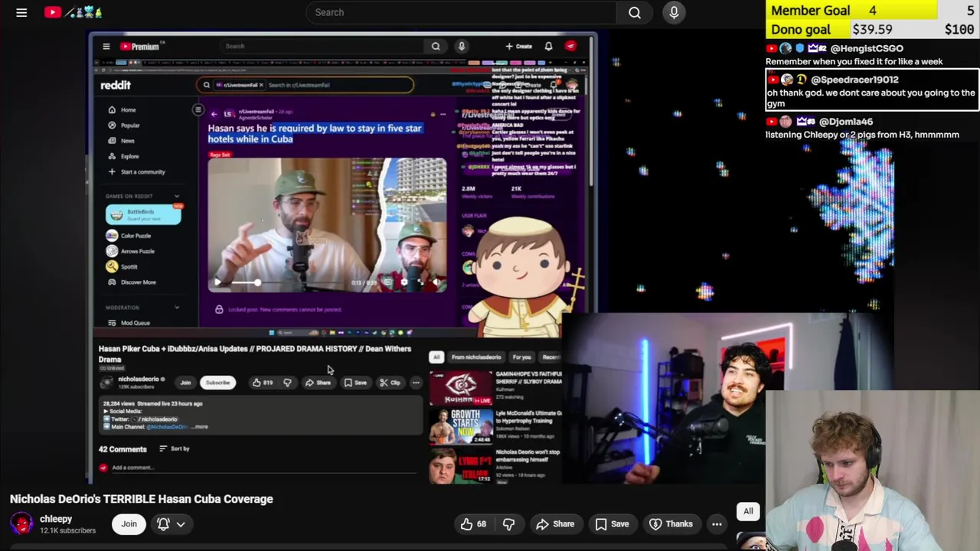Open nicholasdeorio channel link in embedded video

[139, 379]
